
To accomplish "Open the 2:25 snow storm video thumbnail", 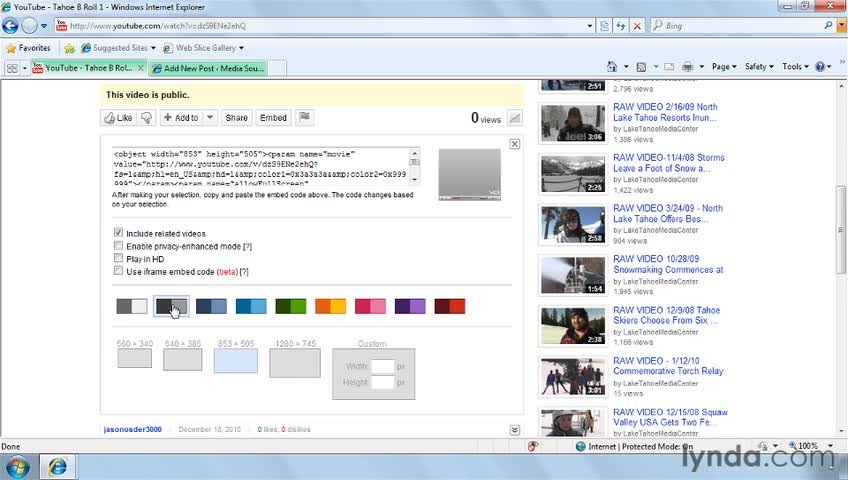I will (573, 174).
